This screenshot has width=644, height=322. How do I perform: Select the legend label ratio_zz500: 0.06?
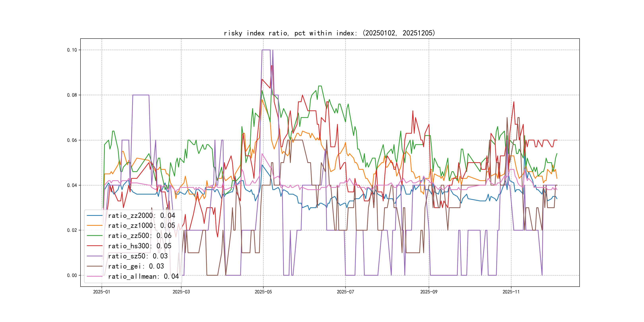coord(140,236)
